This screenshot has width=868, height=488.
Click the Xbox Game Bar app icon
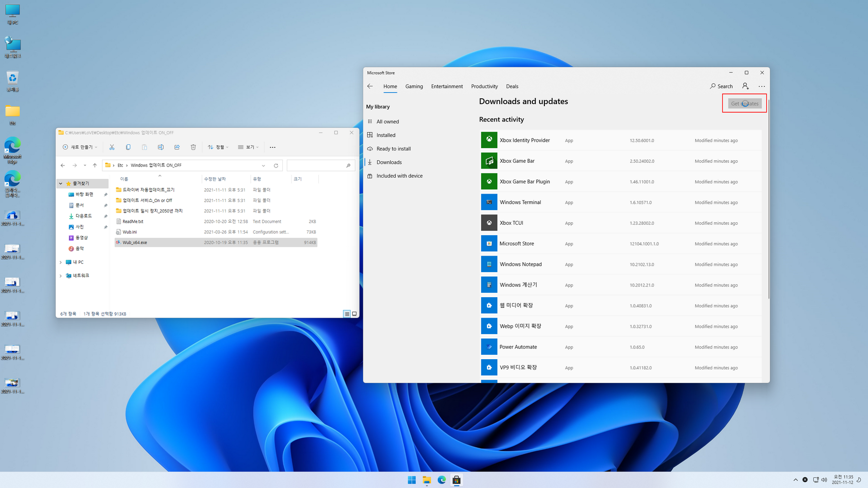(489, 161)
